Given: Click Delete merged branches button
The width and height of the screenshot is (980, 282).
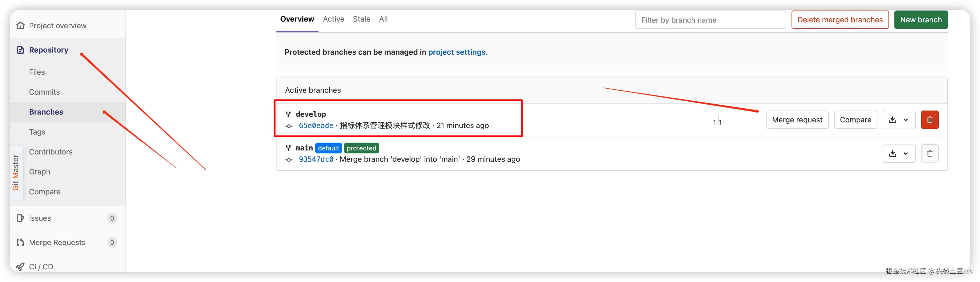Looking at the screenshot, I should tap(840, 20).
